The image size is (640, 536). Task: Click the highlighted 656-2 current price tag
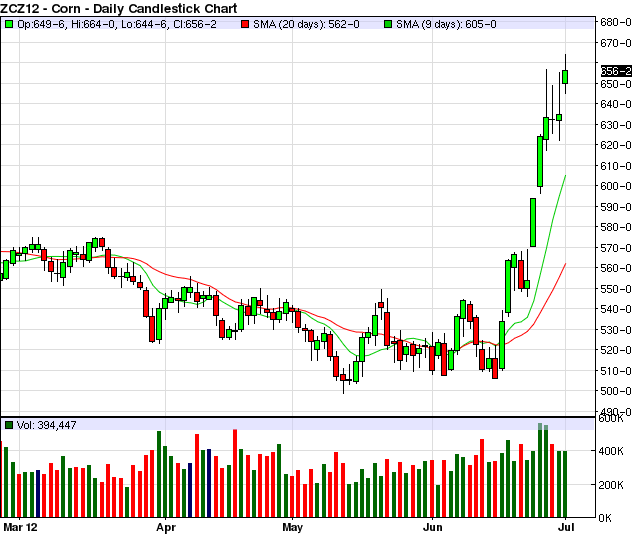(616, 71)
